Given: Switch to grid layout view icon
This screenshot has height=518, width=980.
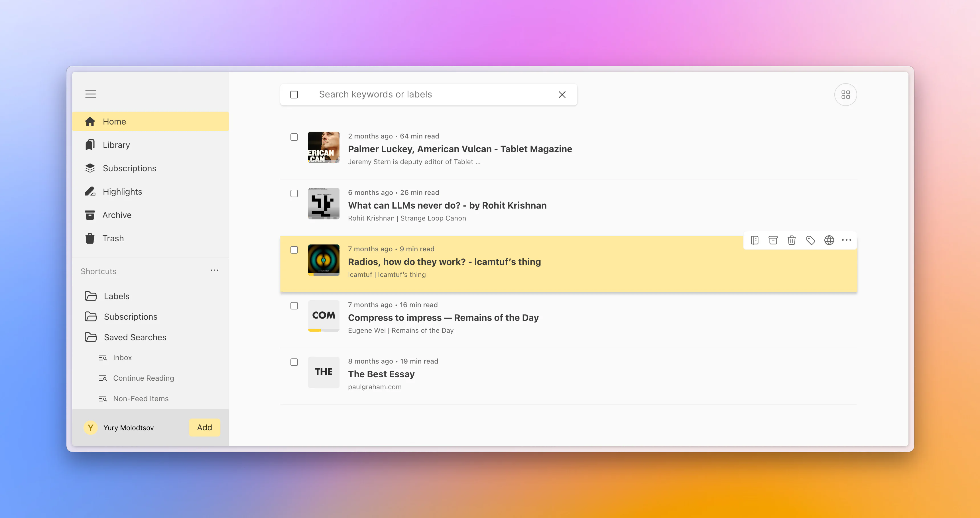Looking at the screenshot, I should point(845,94).
